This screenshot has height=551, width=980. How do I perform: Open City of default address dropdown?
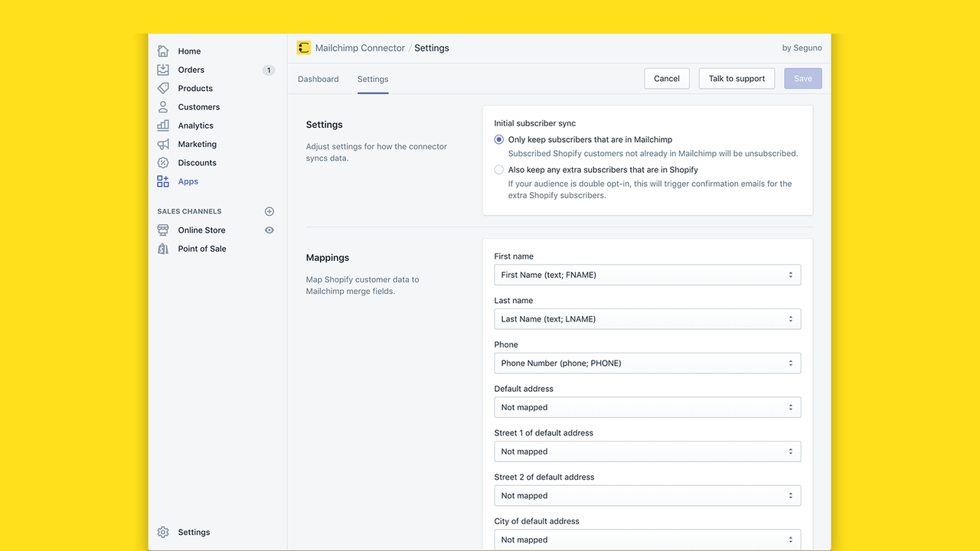coord(648,540)
